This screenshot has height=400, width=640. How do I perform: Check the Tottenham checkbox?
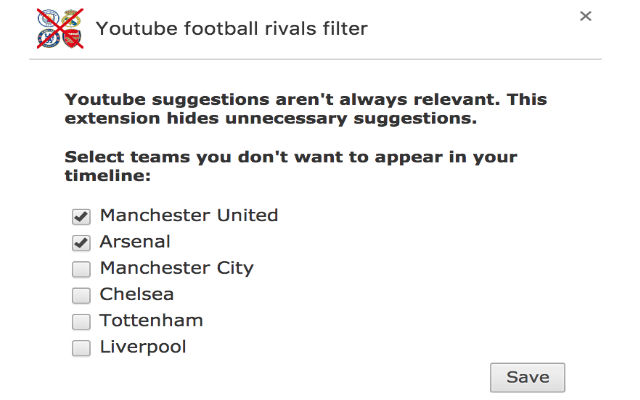pos(81,322)
